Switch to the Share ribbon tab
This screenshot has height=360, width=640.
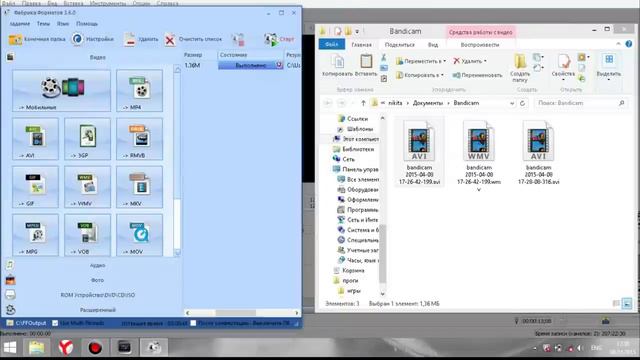tap(400, 44)
